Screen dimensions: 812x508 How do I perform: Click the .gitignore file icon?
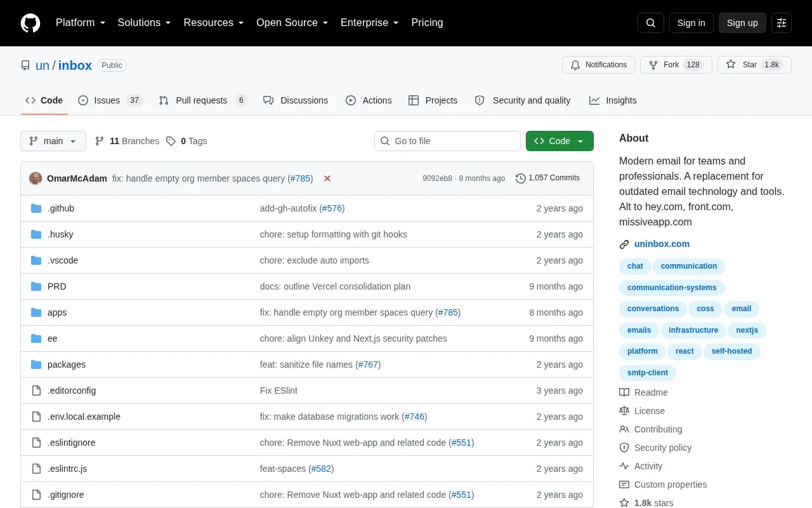36,495
